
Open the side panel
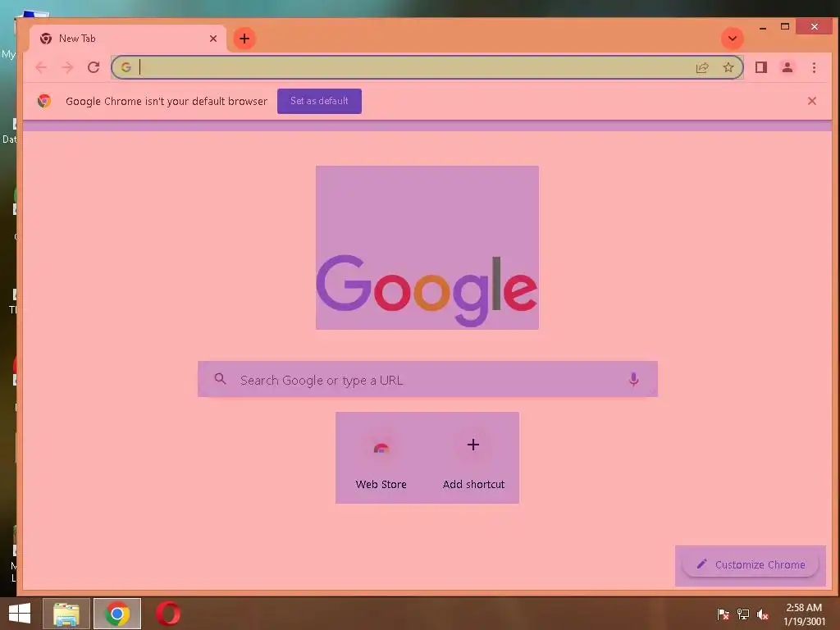click(x=760, y=67)
